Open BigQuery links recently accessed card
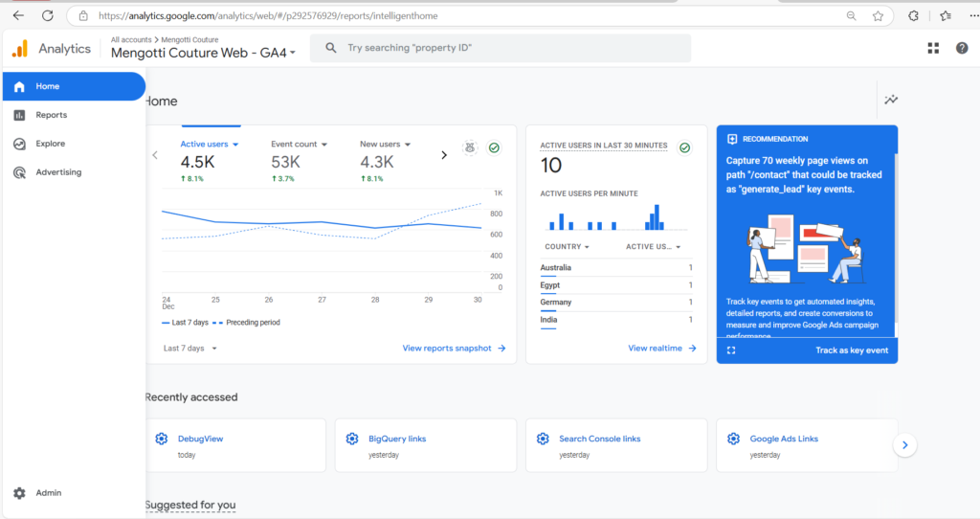This screenshot has width=980, height=519. 426,445
